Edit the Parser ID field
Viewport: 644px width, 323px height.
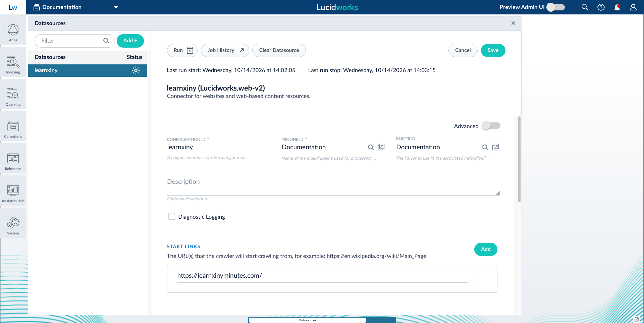(438, 147)
